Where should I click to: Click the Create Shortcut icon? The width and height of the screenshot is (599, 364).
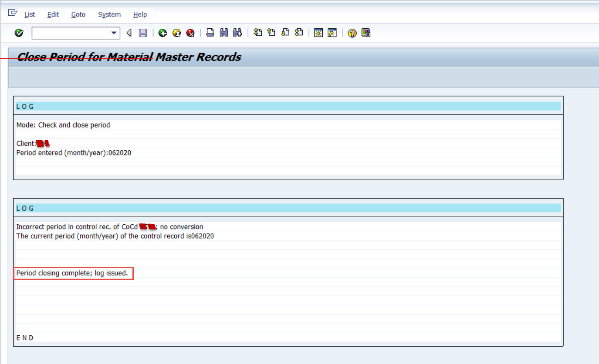coord(332,33)
